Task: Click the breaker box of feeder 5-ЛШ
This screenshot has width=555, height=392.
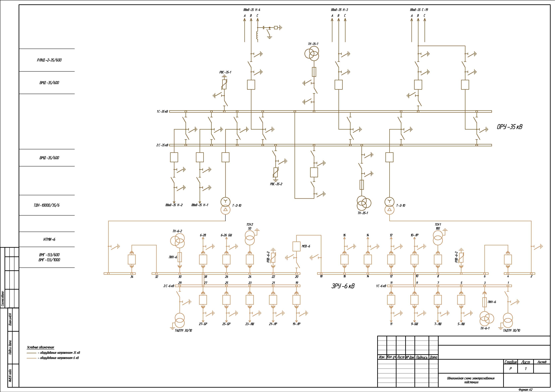Action: [461, 300]
